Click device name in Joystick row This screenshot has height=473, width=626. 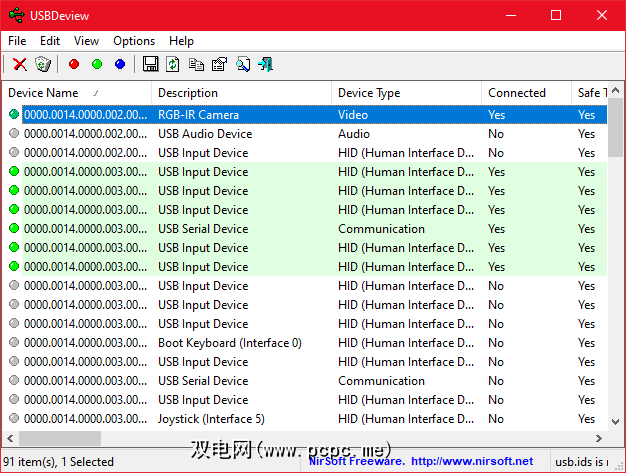85,419
